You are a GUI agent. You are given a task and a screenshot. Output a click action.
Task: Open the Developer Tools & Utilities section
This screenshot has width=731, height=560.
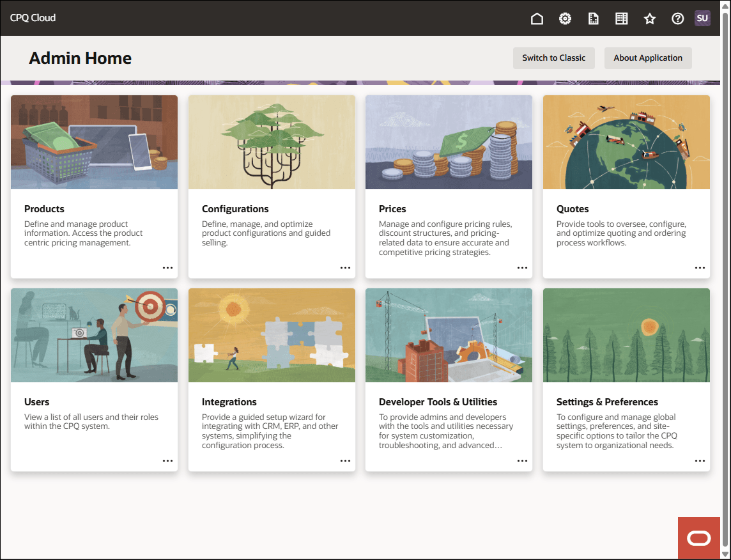click(x=438, y=402)
